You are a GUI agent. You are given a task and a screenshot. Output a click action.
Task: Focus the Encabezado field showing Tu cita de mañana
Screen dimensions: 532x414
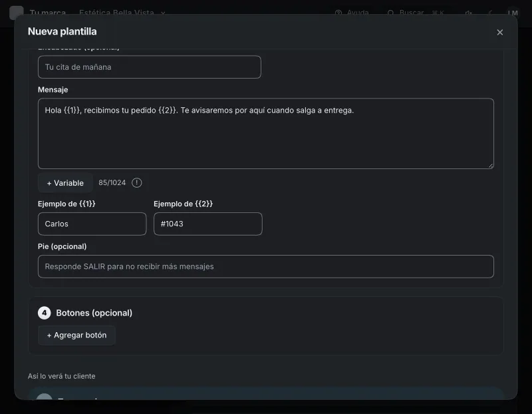[x=149, y=67]
